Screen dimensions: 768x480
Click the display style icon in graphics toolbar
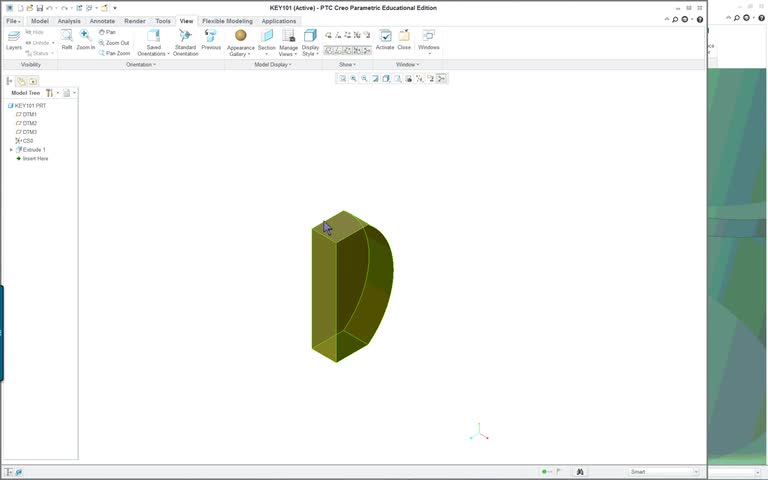click(386, 78)
